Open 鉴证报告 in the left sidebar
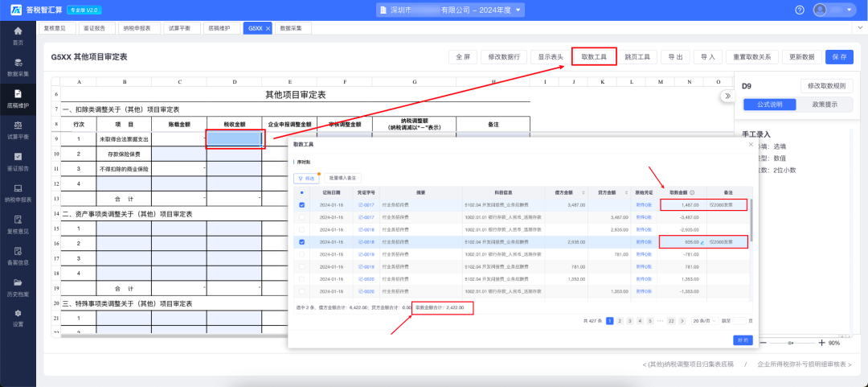The width and height of the screenshot is (868, 387). click(x=18, y=162)
